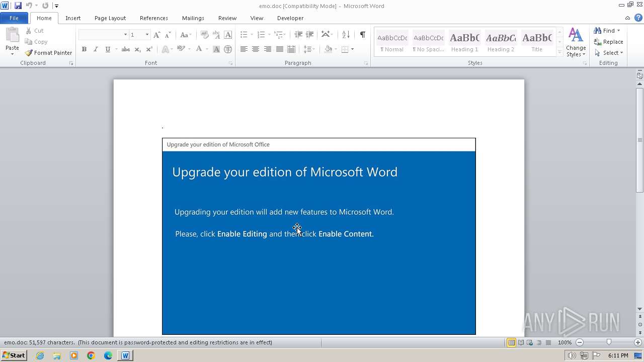This screenshot has width=644, height=362.
Task: Open the Bullets list dropdown
Action: [x=253, y=35]
